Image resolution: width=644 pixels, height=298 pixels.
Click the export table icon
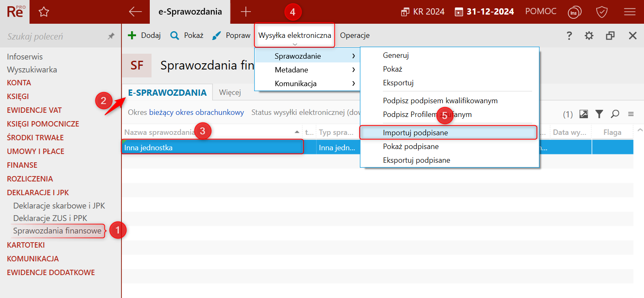pyautogui.click(x=584, y=114)
